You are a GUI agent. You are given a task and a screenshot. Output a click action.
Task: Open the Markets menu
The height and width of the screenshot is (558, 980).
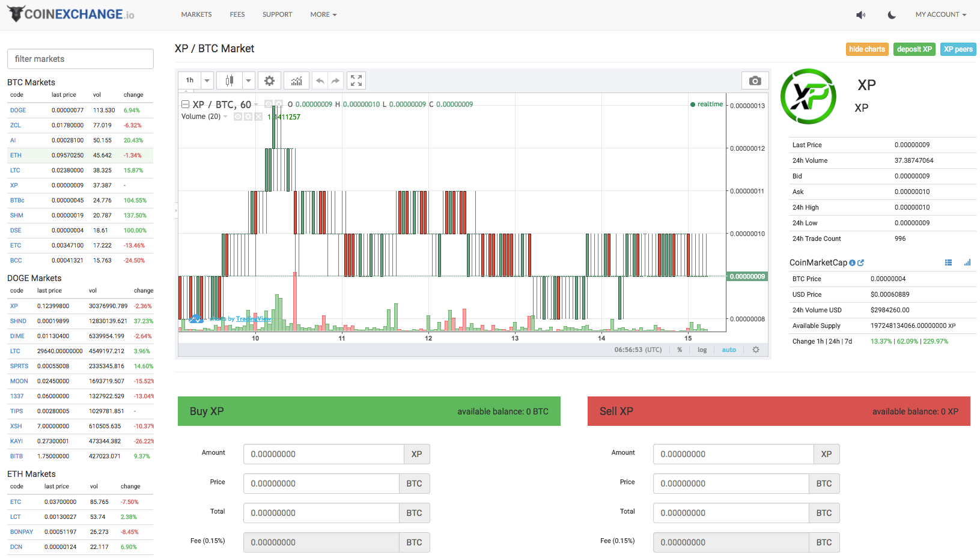(196, 14)
